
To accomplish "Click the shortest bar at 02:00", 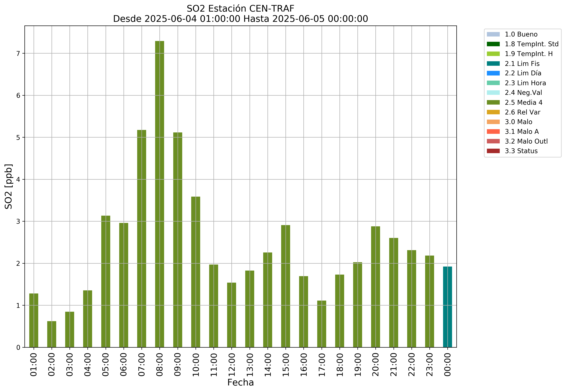I will pos(52,334).
